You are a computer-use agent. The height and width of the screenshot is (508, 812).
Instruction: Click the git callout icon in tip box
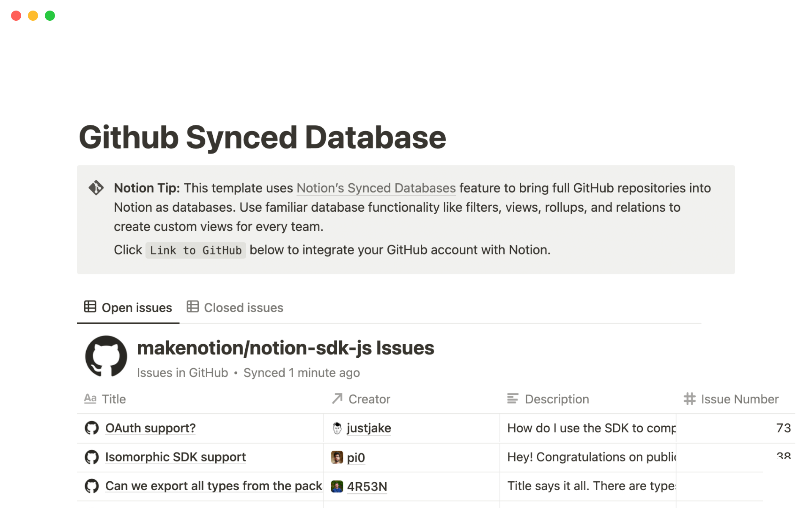coord(96,188)
